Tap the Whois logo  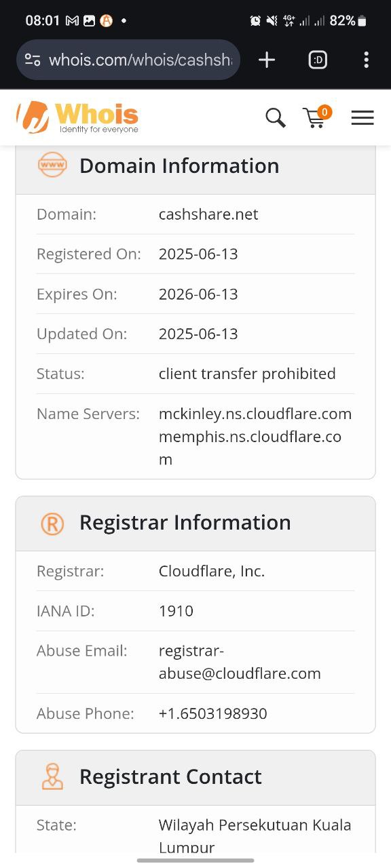pos(77,117)
